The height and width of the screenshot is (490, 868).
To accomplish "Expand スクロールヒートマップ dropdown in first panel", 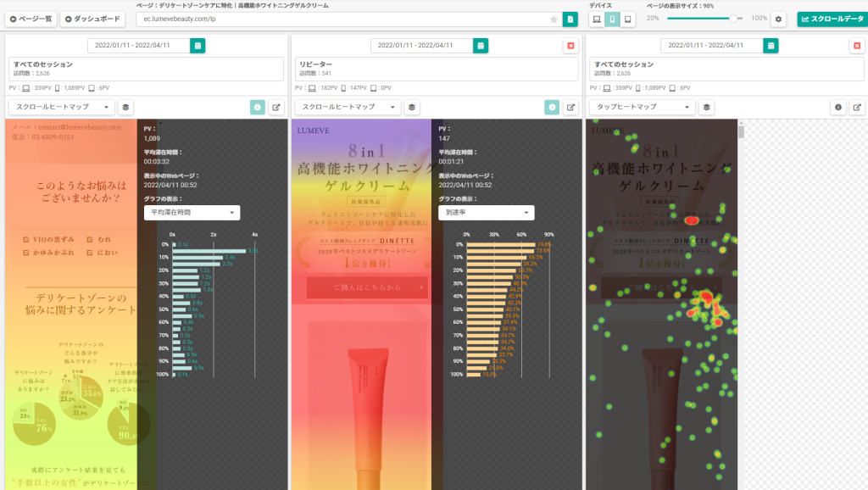I will [x=61, y=107].
